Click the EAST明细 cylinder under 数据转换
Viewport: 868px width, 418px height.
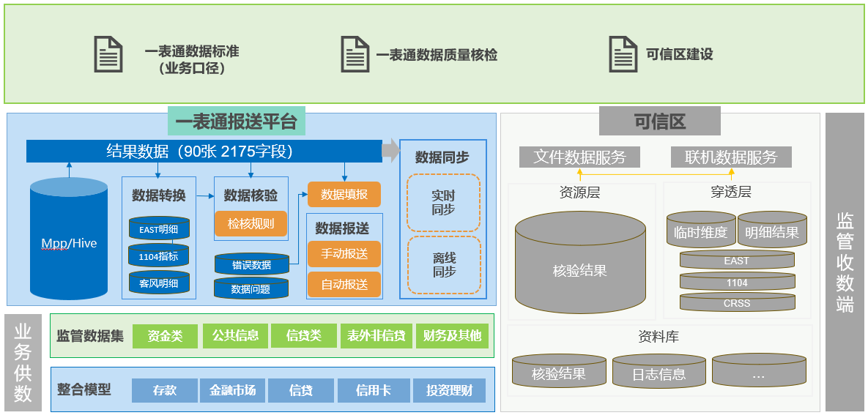(x=159, y=229)
